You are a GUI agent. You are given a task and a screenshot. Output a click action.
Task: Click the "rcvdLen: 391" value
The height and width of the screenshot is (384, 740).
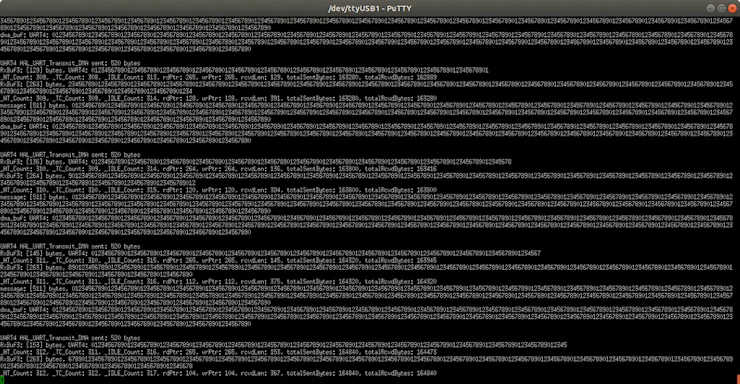point(261,99)
